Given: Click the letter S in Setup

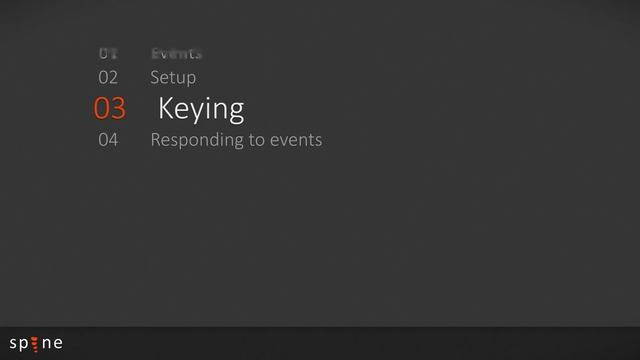Looking at the screenshot, I should click(155, 78).
